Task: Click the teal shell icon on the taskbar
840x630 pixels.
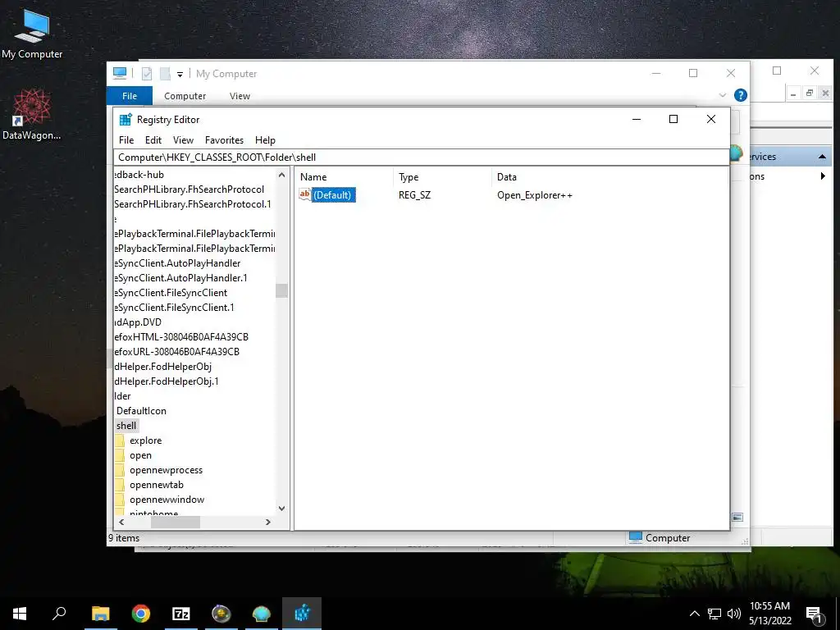Action: 262,614
